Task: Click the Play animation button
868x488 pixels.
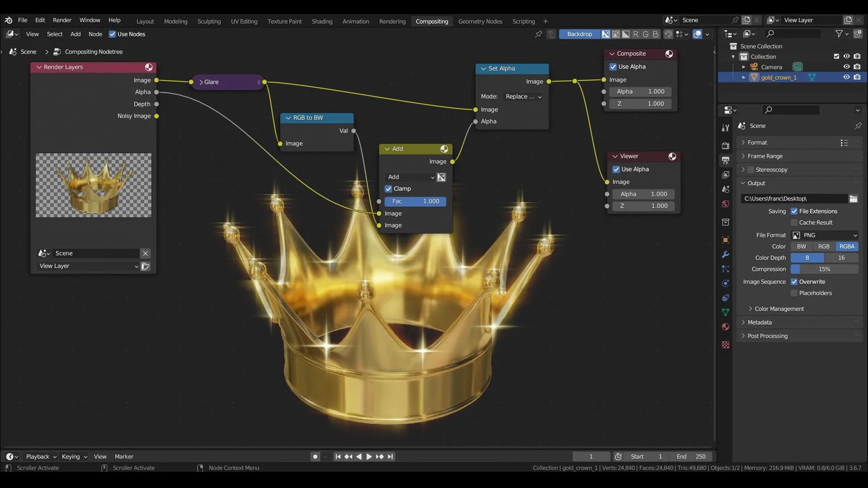Action: [x=369, y=457]
